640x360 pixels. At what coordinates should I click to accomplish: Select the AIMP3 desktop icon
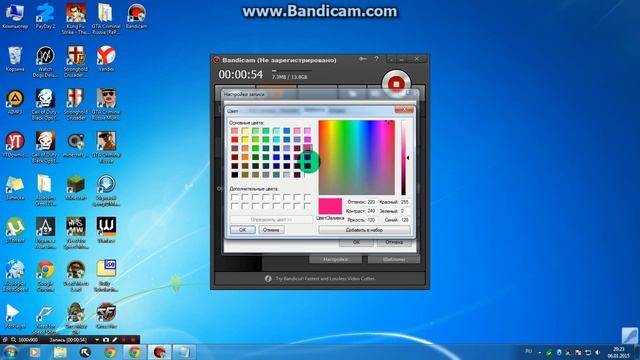click(15, 102)
